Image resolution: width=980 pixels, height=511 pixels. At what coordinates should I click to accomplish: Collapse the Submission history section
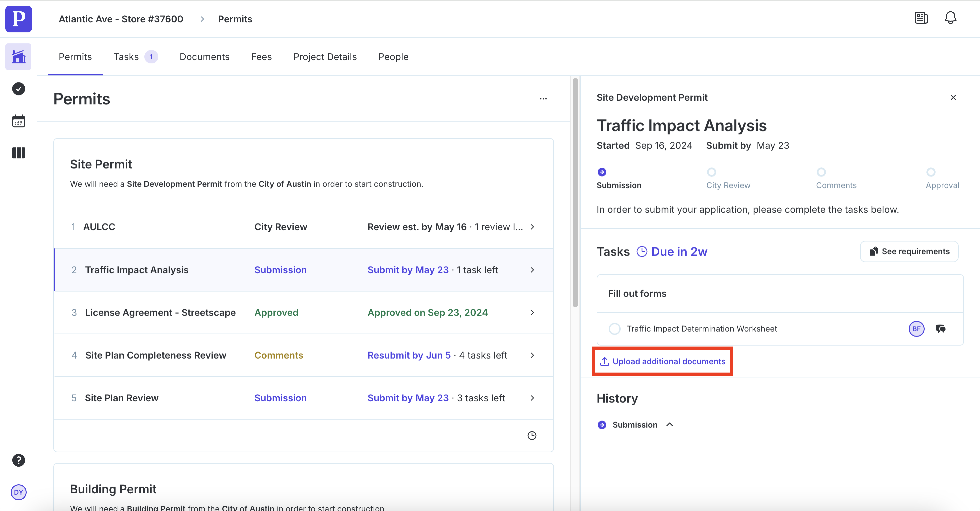coord(670,425)
